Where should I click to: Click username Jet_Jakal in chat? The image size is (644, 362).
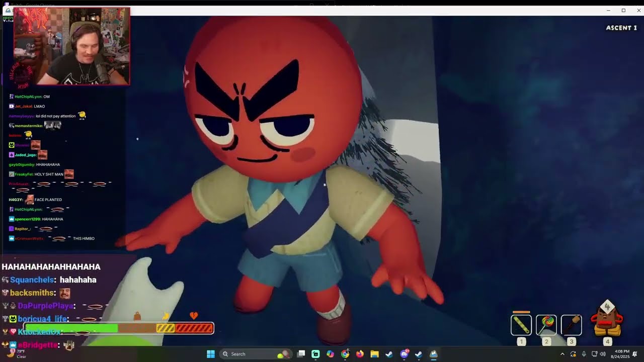pos(23,107)
